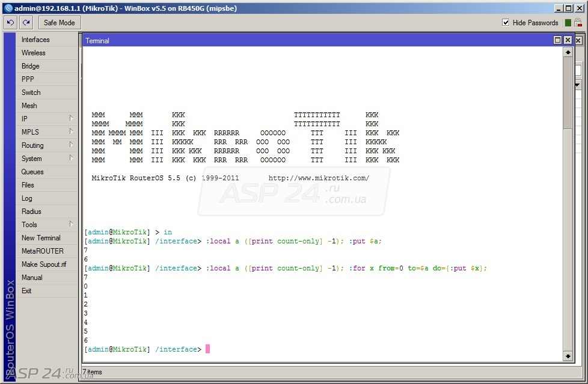Click Make Supout.rif

(x=47, y=264)
